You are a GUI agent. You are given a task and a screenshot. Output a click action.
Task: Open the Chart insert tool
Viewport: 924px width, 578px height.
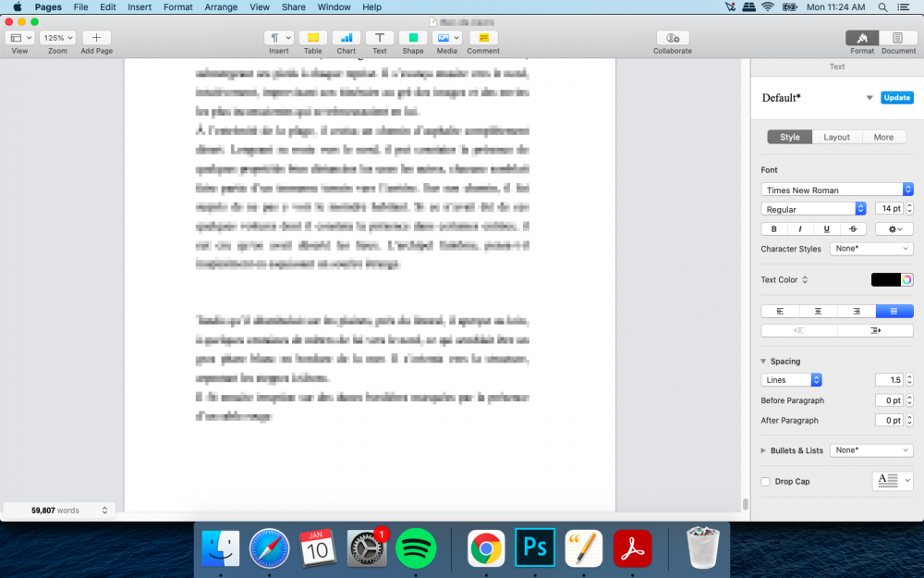pyautogui.click(x=346, y=38)
